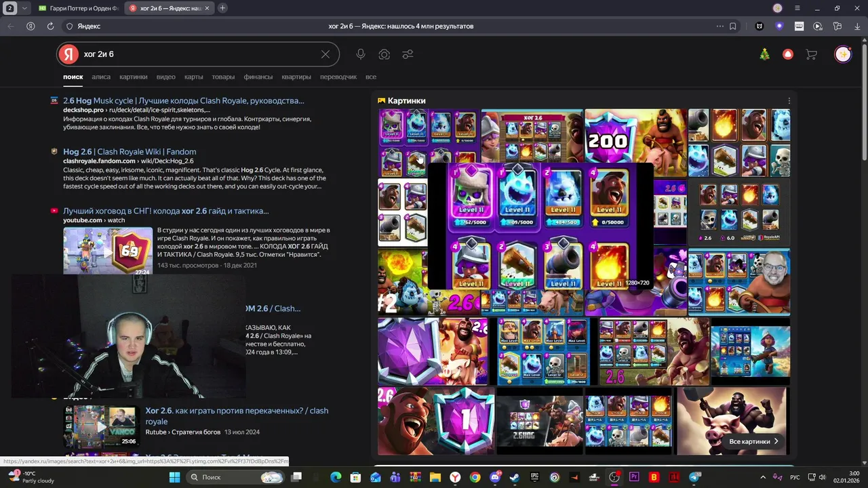868x488 pixels.
Task: Open the weather widget showing -10°C
Action: coord(31,477)
